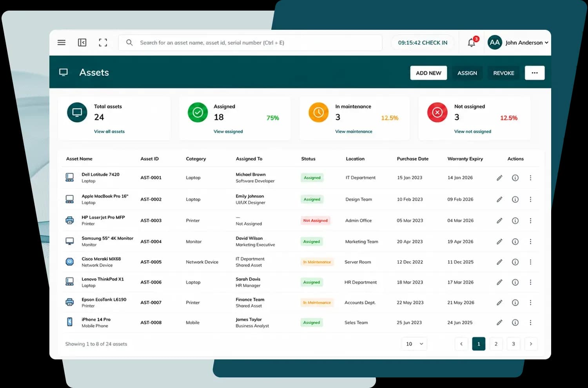
Task: Open the hamburger menu icon
Action: click(62, 42)
